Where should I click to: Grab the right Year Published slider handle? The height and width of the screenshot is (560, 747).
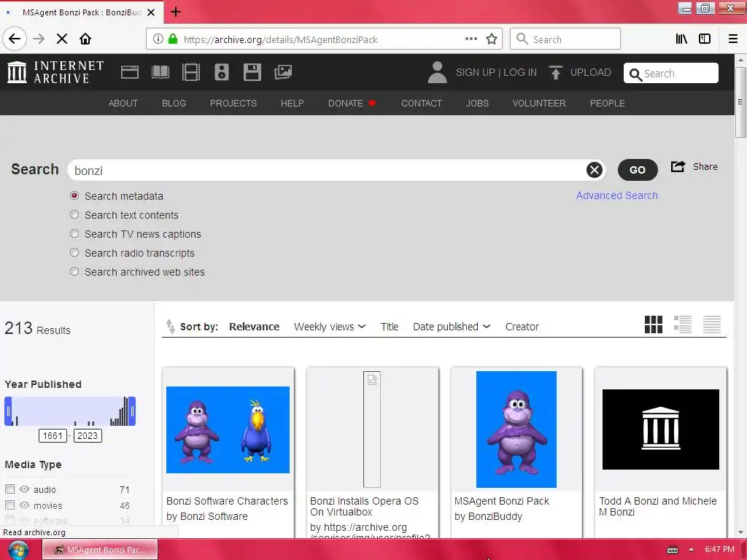(x=132, y=411)
